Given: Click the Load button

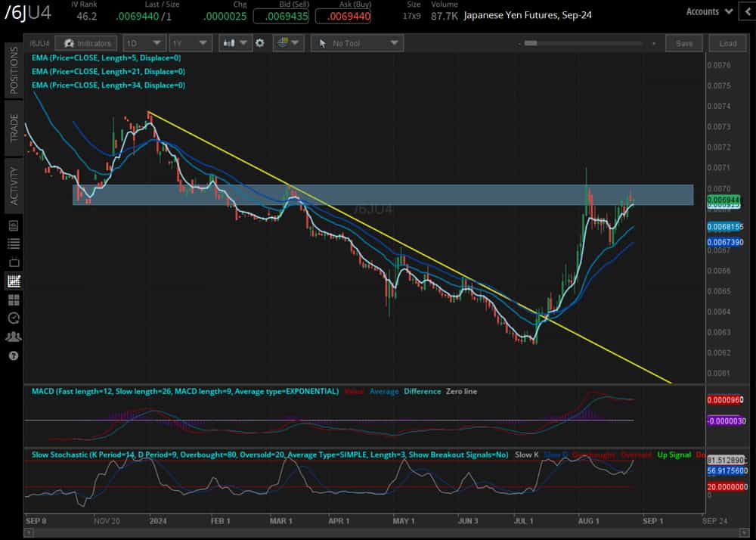Looking at the screenshot, I should coord(727,43).
